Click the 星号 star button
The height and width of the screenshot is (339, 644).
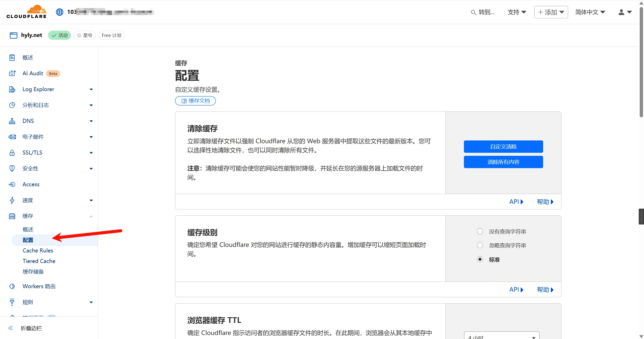coord(85,35)
